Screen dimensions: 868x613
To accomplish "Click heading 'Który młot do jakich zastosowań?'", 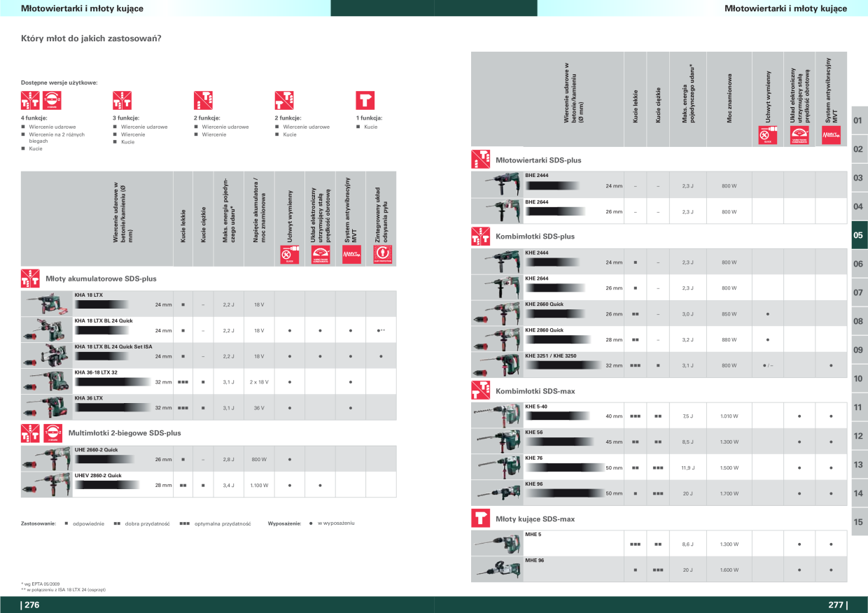I will [92, 38].
